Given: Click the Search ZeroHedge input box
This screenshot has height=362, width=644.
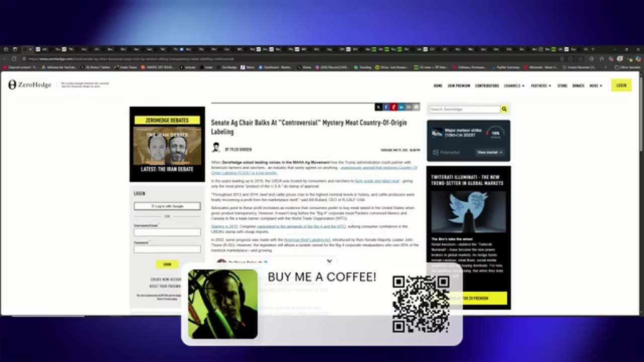Looking at the screenshot, I should (x=464, y=109).
